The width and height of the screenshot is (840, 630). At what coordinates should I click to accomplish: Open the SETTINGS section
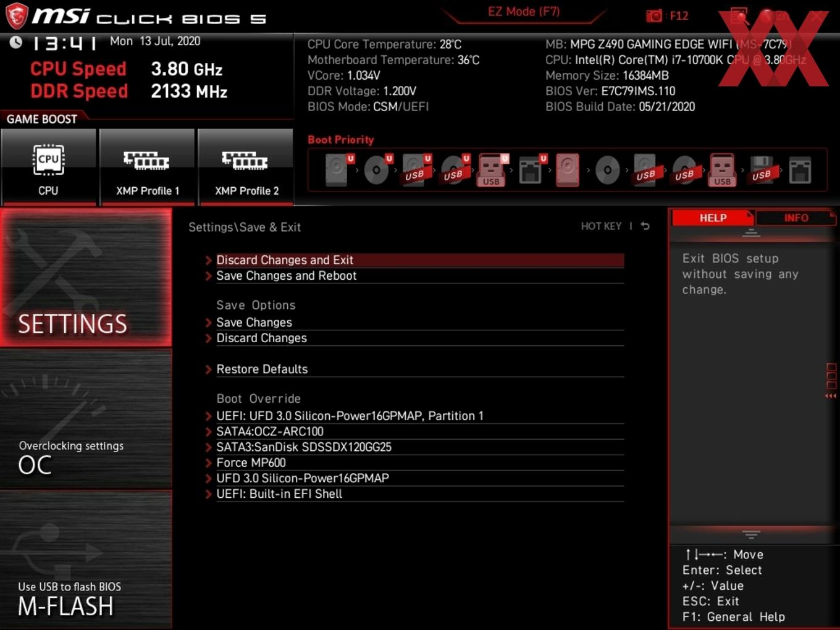(x=86, y=277)
